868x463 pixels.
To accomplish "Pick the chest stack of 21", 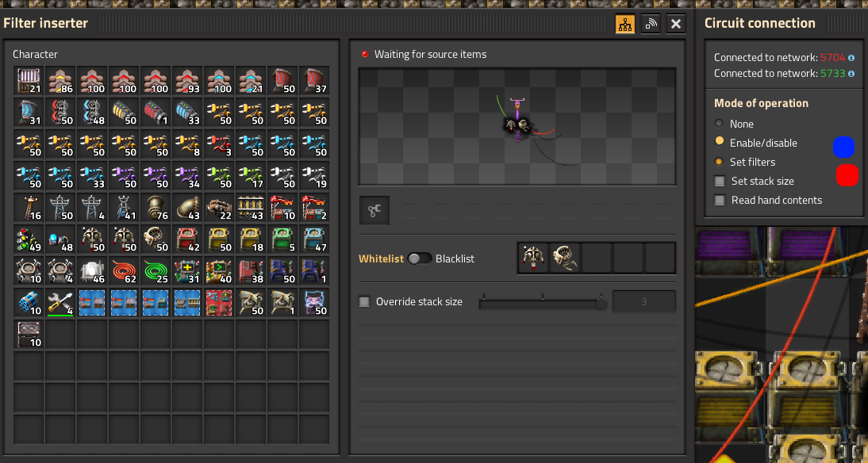I will (29, 82).
